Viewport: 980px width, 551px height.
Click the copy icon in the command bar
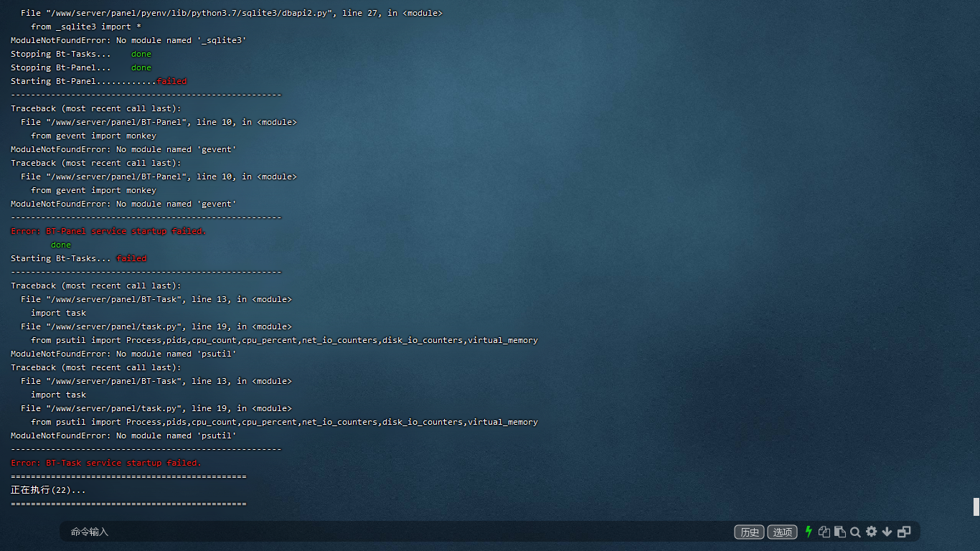click(x=824, y=532)
